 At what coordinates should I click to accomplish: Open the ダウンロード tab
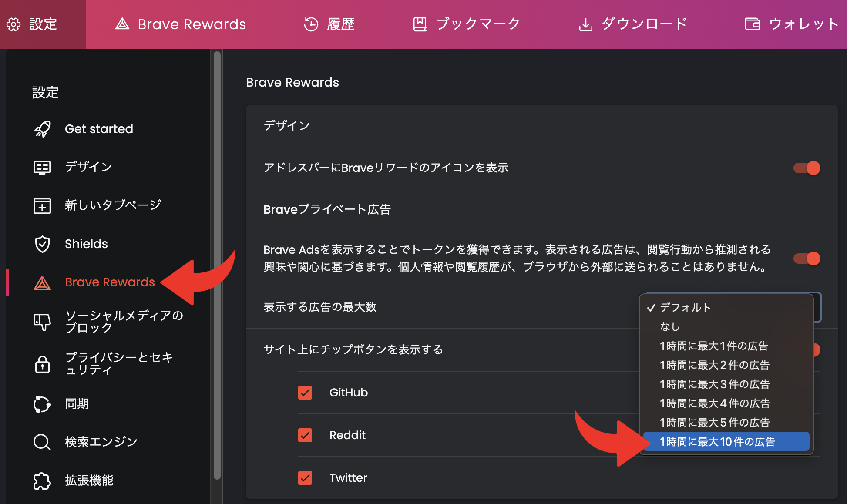point(633,24)
